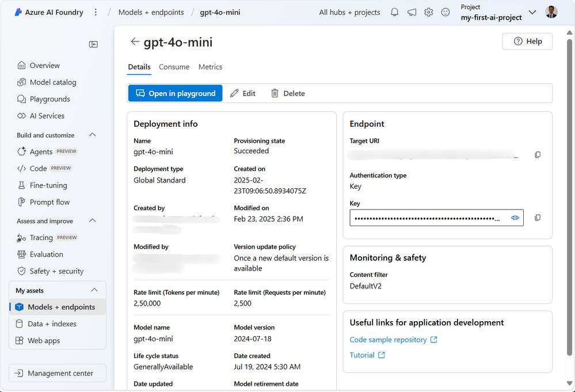Click the megaphone announcements icon
The height and width of the screenshot is (392, 575).
pos(412,12)
